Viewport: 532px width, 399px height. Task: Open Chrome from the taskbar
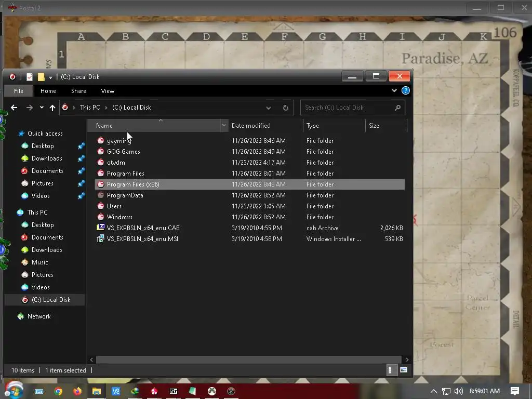[58, 391]
